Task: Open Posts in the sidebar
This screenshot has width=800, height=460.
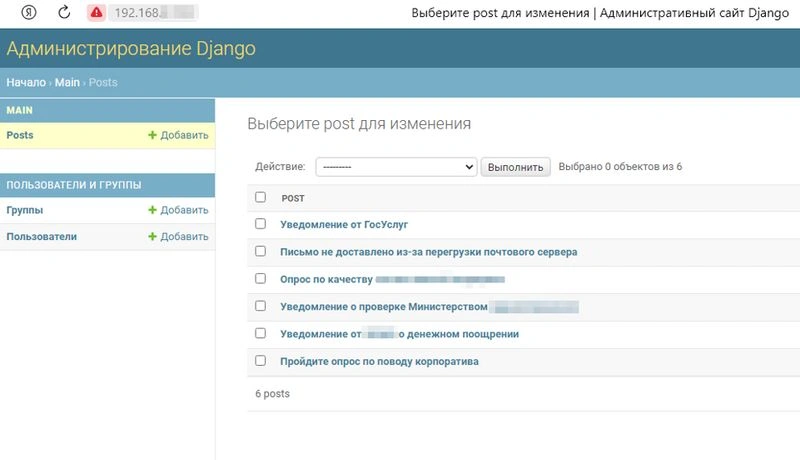Action: pyautogui.click(x=20, y=135)
